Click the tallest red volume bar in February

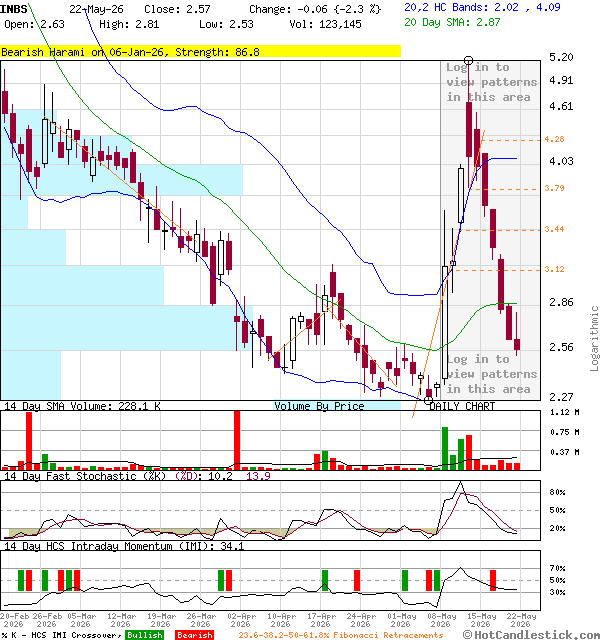click(x=29, y=441)
